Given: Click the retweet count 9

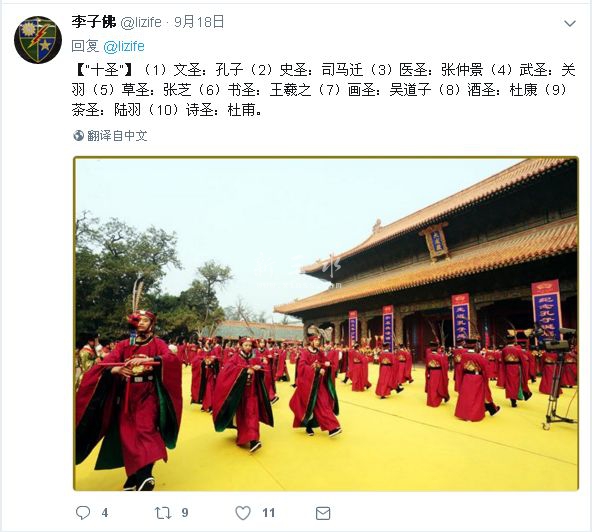Looking at the screenshot, I should pos(185,512).
